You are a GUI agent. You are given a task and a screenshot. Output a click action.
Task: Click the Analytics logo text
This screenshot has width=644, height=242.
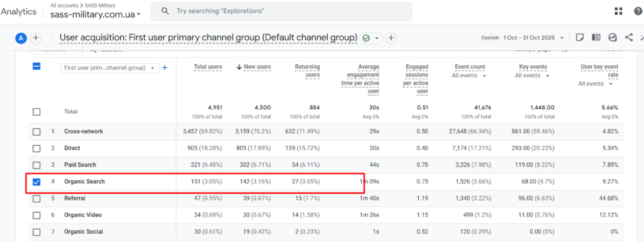pyautogui.click(x=18, y=11)
